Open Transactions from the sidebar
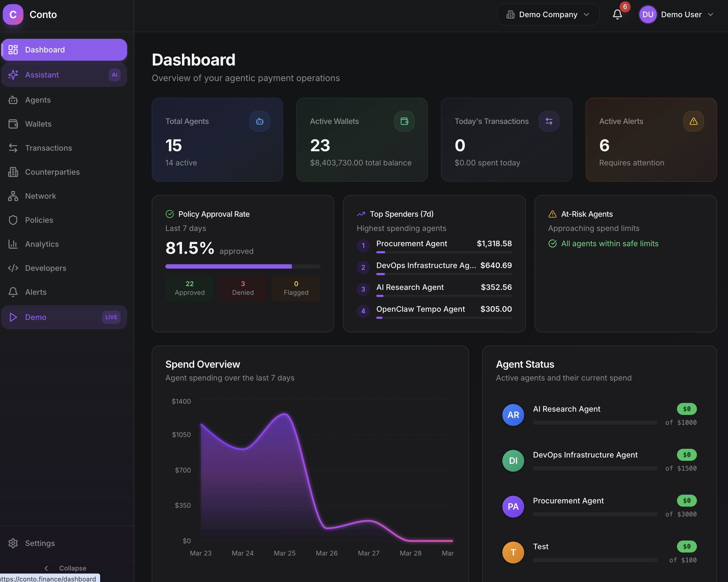 48,148
